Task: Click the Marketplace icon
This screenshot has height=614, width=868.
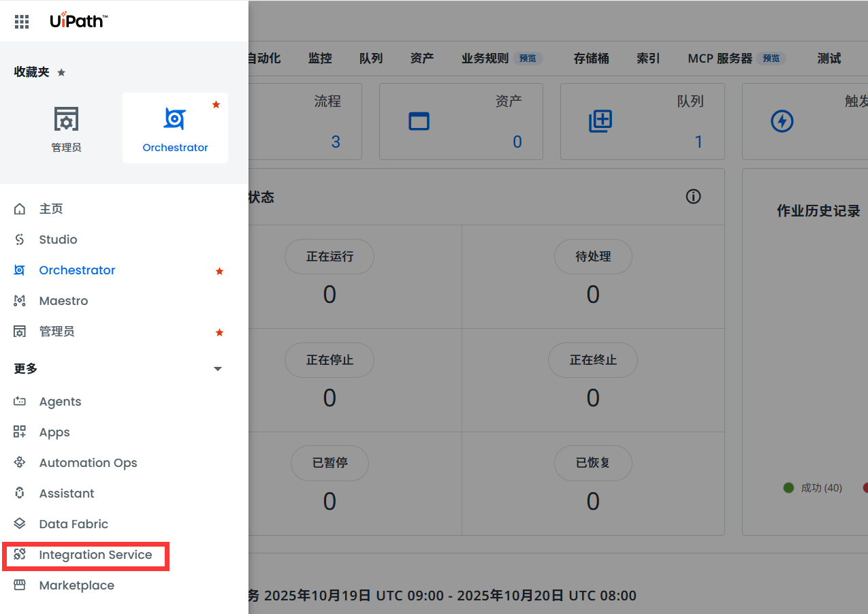Action: point(20,585)
